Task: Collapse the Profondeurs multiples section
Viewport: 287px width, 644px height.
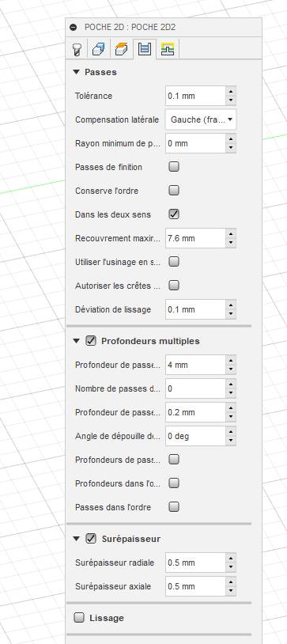Action: tap(76, 341)
